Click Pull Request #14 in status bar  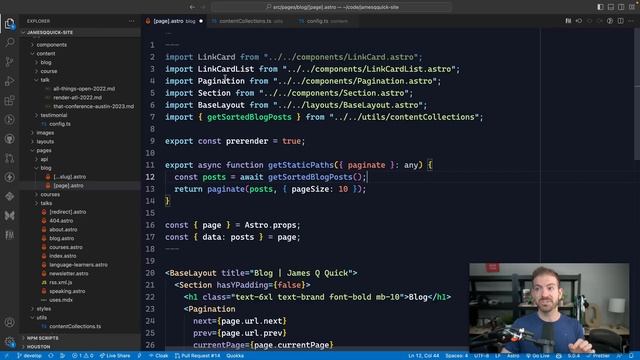197,356
